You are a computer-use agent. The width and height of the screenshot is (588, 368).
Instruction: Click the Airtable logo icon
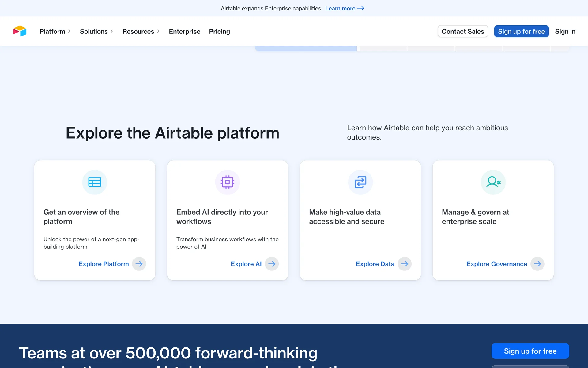pyautogui.click(x=20, y=31)
